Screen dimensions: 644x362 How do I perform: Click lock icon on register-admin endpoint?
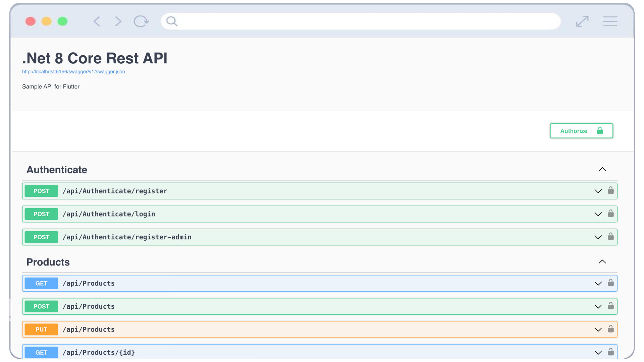click(x=611, y=237)
